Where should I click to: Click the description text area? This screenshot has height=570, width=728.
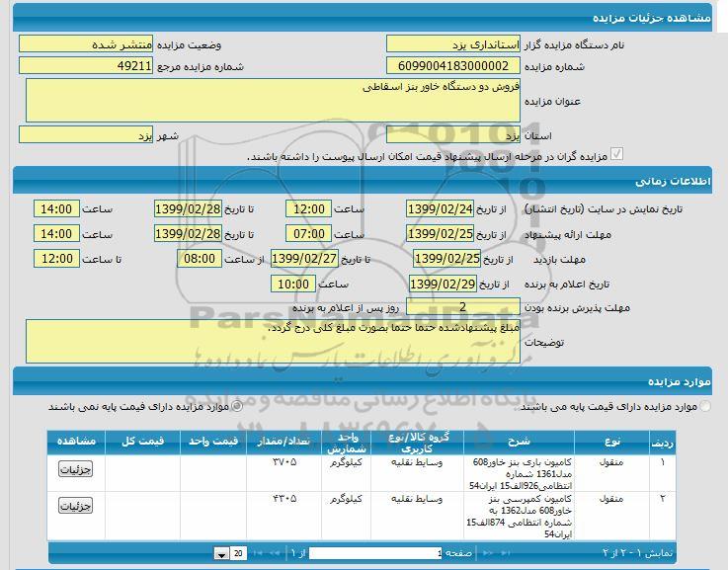(273, 341)
